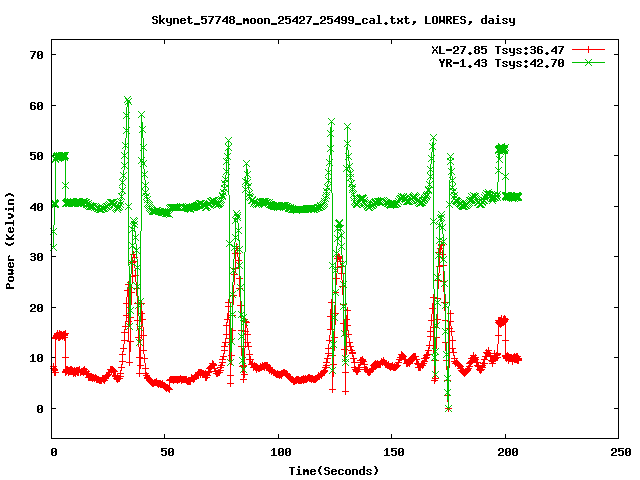This screenshot has height=480, width=640.
Task: Click the Power (Kelvin) axis label
Action: 10,240
